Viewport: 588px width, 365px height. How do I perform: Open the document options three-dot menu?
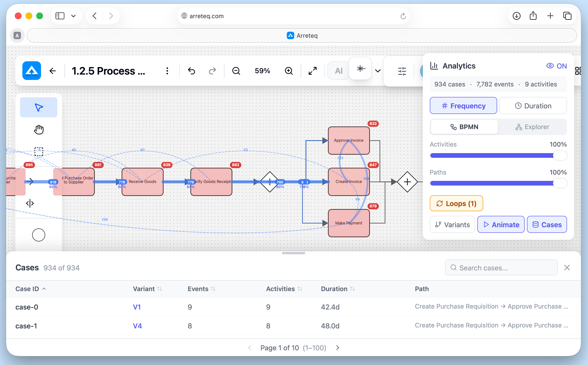pos(167,71)
